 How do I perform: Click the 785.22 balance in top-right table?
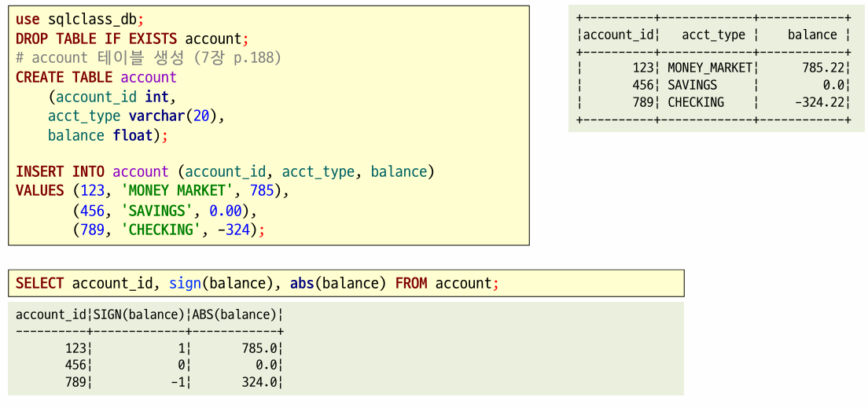click(x=826, y=68)
